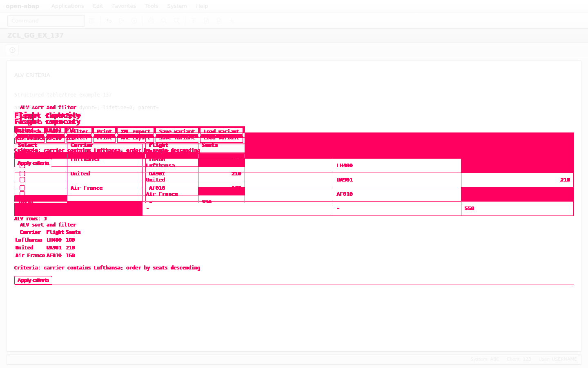
Task: Click the XML export button
Action: [x=136, y=132]
